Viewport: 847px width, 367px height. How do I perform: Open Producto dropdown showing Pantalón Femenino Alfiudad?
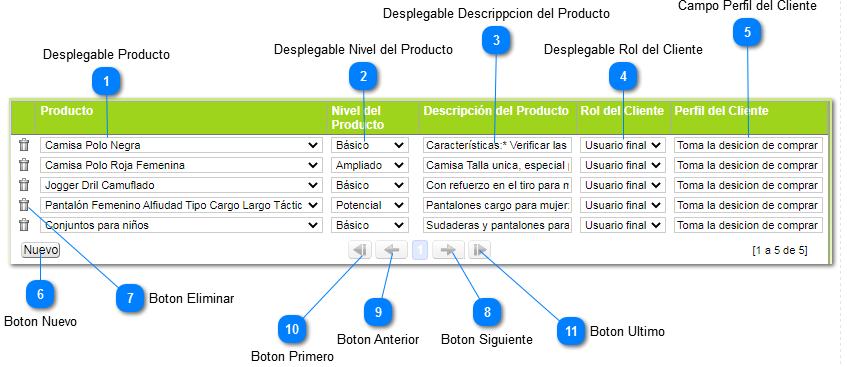pyautogui.click(x=181, y=205)
